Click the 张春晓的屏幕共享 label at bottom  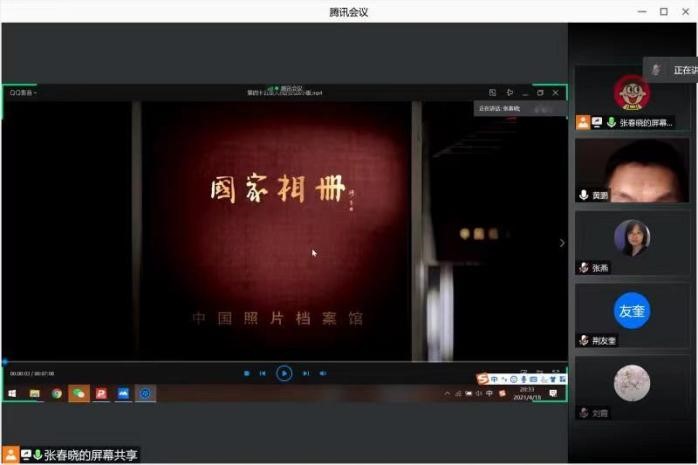coord(91,455)
